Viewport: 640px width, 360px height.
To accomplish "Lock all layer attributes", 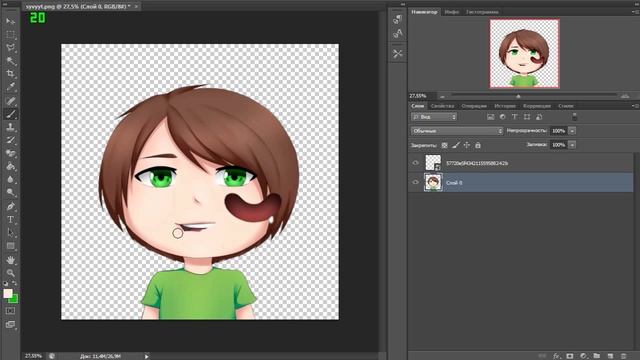I will click(478, 145).
